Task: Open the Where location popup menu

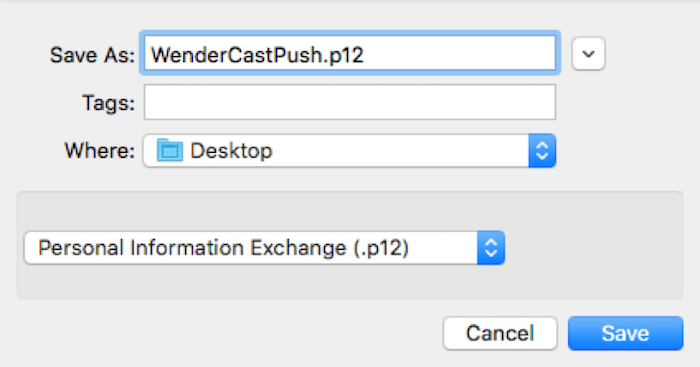Action: coord(349,151)
